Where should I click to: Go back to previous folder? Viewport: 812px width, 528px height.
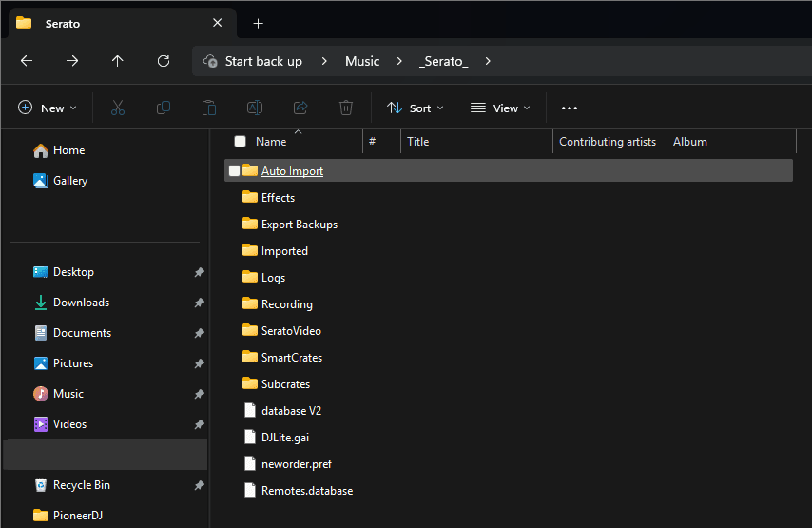[27, 61]
